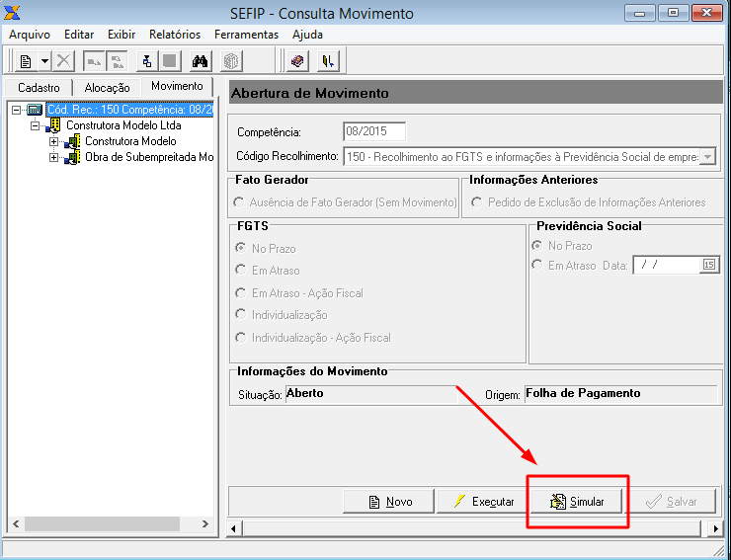The width and height of the screenshot is (731, 560).
Task: Click the purple book toolbar icon
Action: pos(297,61)
